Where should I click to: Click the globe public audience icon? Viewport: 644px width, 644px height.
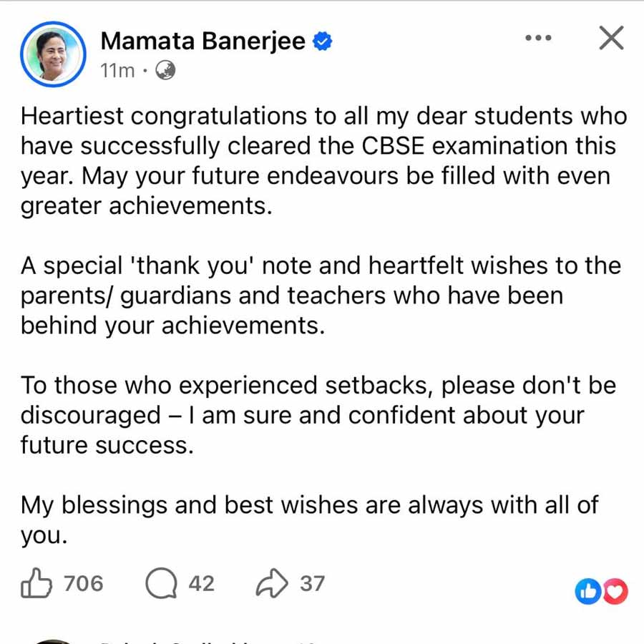[x=165, y=71]
